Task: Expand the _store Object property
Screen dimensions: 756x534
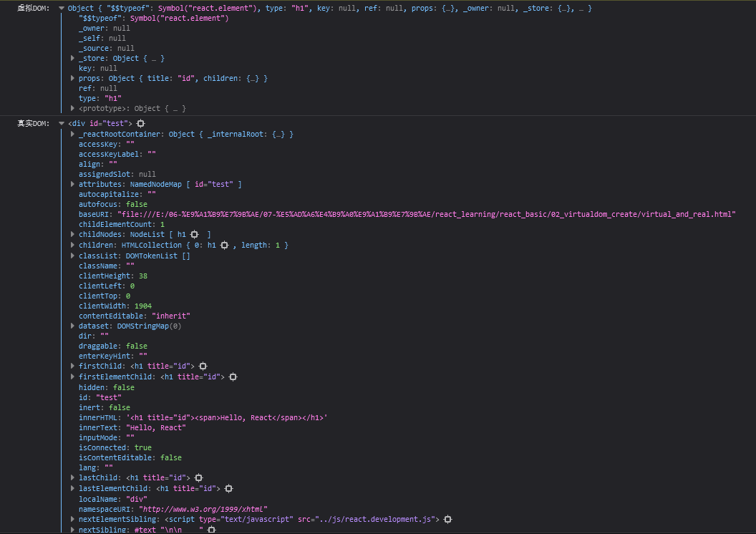Action: pyautogui.click(x=73, y=59)
